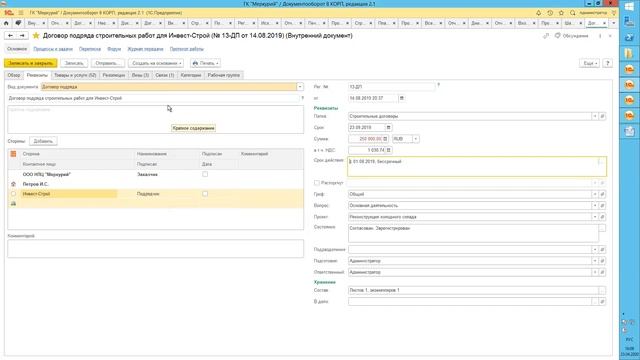Open calendar picker for the Срок date
This screenshot has width=640, height=360.
[388, 128]
